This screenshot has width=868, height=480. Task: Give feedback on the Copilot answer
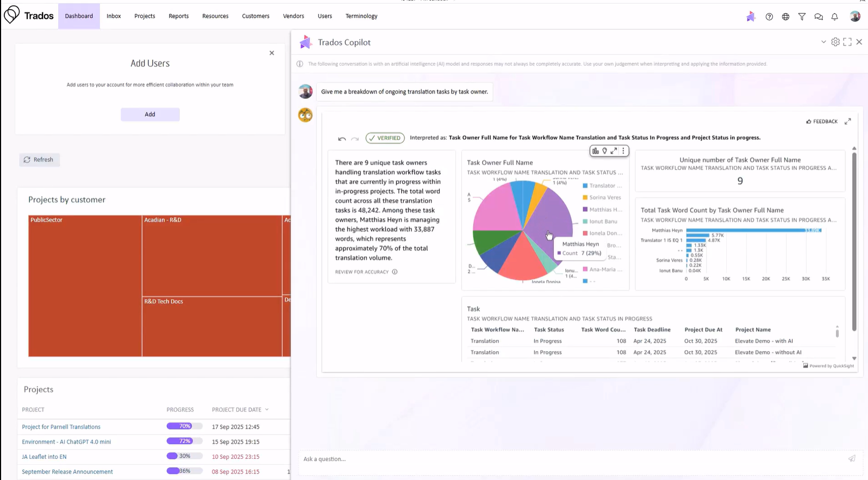pyautogui.click(x=822, y=122)
